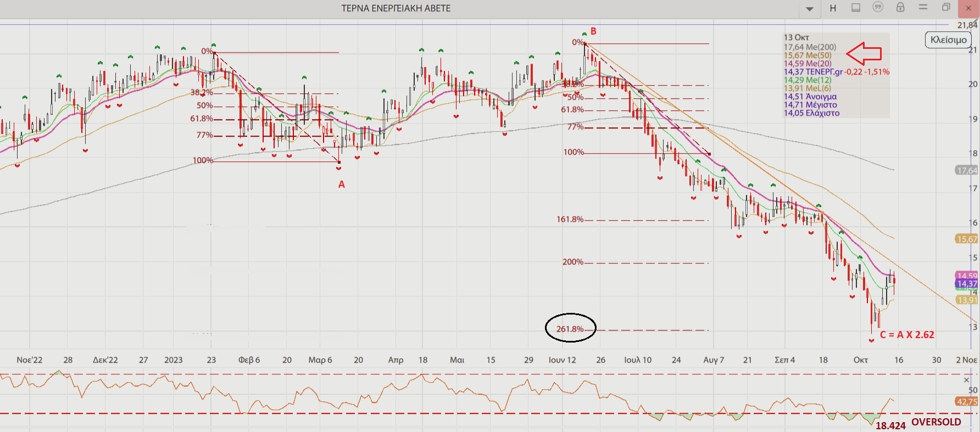Click the ΤΕΡΝΑ ΕΝΕΡΓΕΙΑΚΗ ΑΒΕΤΕ chart title
980x432 pixels.
(x=396, y=8)
